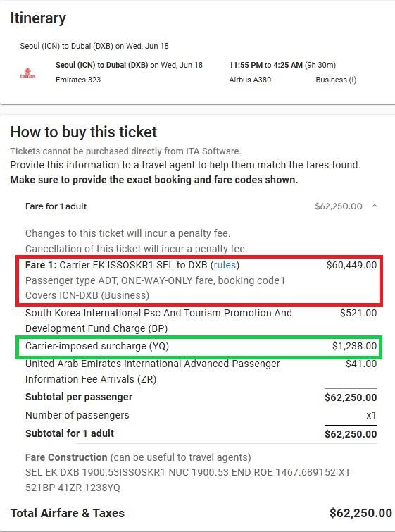Select the Emirates 323 flight number
Viewport: 395px width, 532px height.
coord(78,80)
